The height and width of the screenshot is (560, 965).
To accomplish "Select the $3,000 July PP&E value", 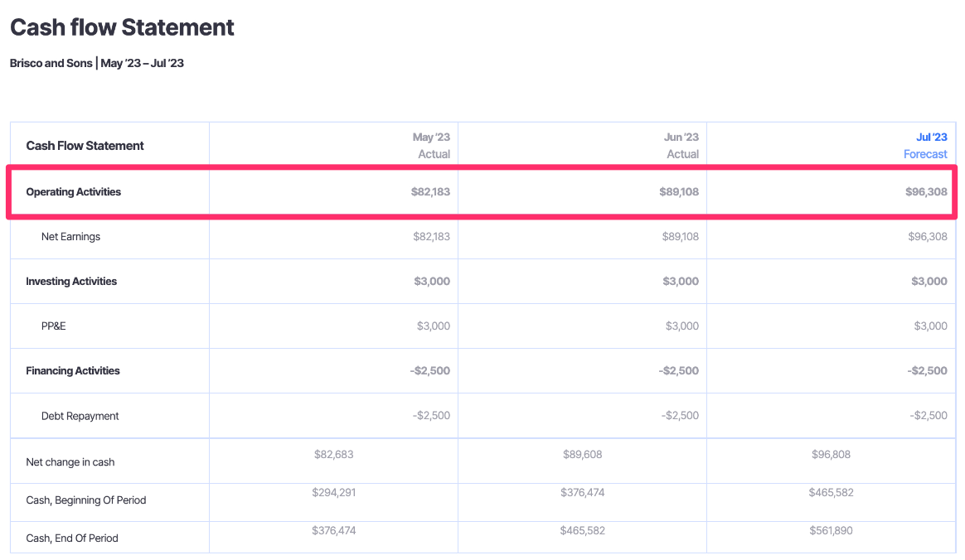I will click(x=928, y=326).
